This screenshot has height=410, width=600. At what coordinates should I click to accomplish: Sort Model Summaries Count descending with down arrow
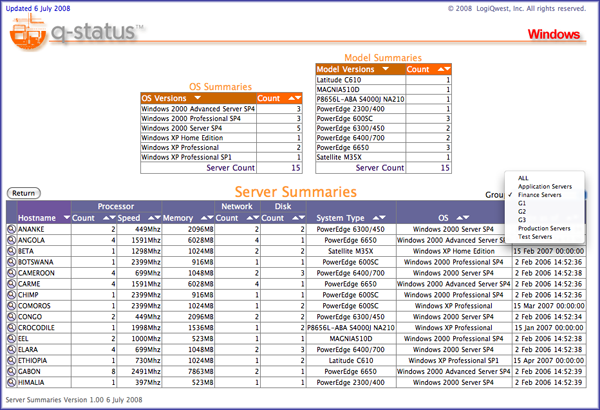[448, 69]
